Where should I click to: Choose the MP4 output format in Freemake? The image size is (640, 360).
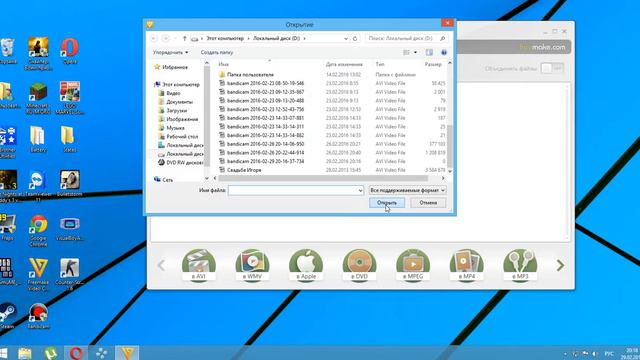[467, 265]
